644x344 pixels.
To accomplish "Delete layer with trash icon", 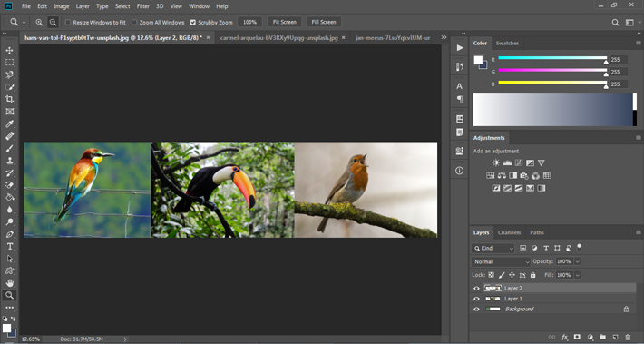I will point(628,337).
